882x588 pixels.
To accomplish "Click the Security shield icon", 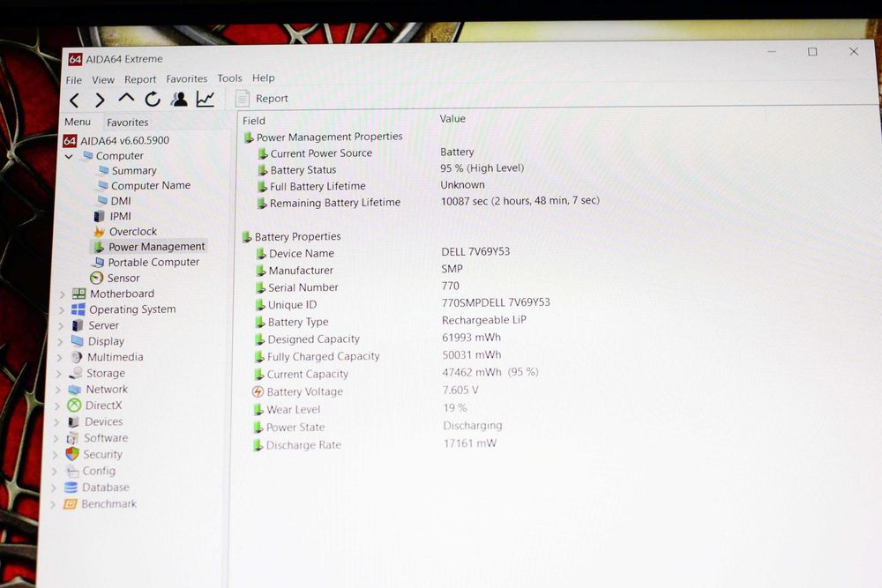I will pyautogui.click(x=72, y=454).
